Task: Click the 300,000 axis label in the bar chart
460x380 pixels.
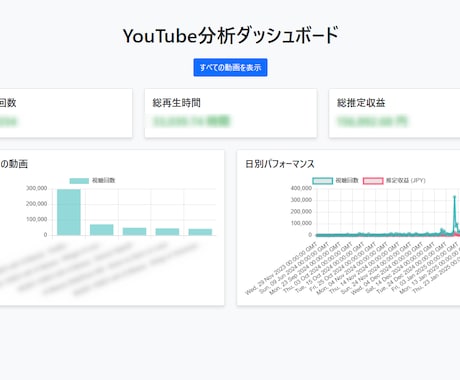Action: [37, 188]
